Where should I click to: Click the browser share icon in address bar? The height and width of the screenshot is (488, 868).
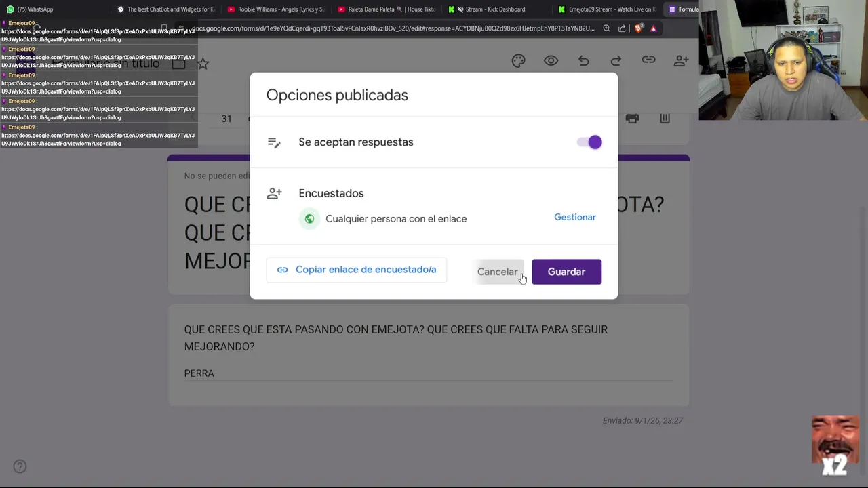click(622, 28)
